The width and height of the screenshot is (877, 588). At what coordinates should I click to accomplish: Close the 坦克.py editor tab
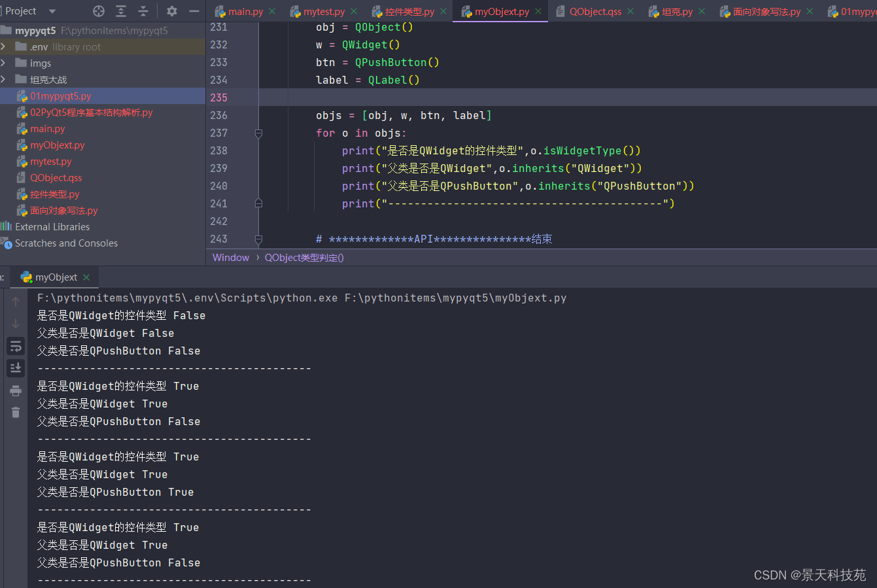click(702, 11)
